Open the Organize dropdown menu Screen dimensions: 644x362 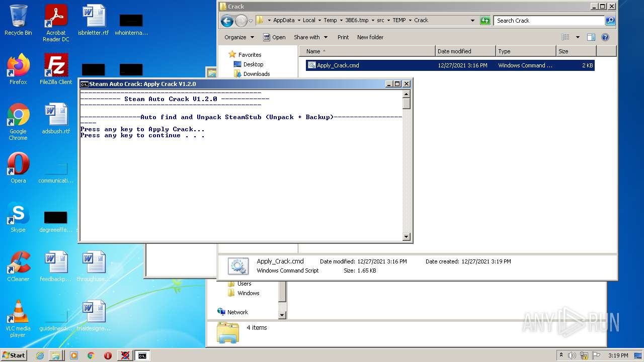238,37
